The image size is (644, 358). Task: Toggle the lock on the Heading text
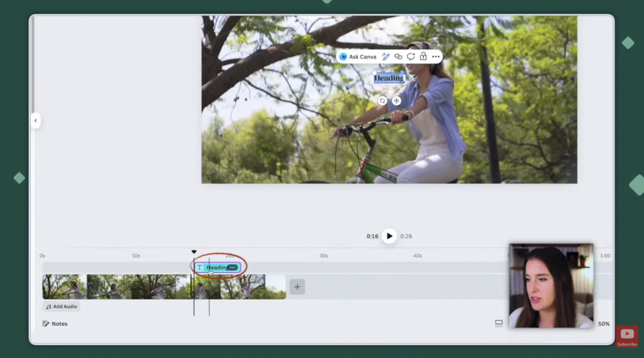coord(423,56)
